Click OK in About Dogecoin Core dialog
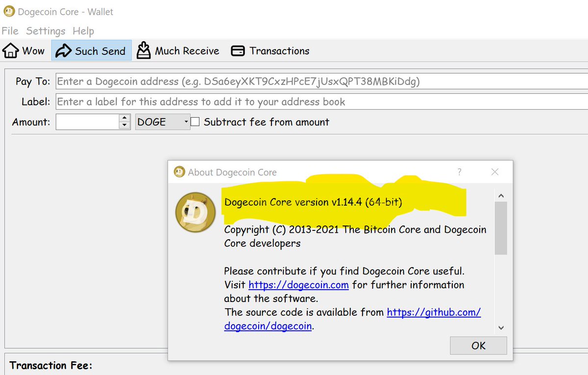The image size is (588, 375). (478, 346)
